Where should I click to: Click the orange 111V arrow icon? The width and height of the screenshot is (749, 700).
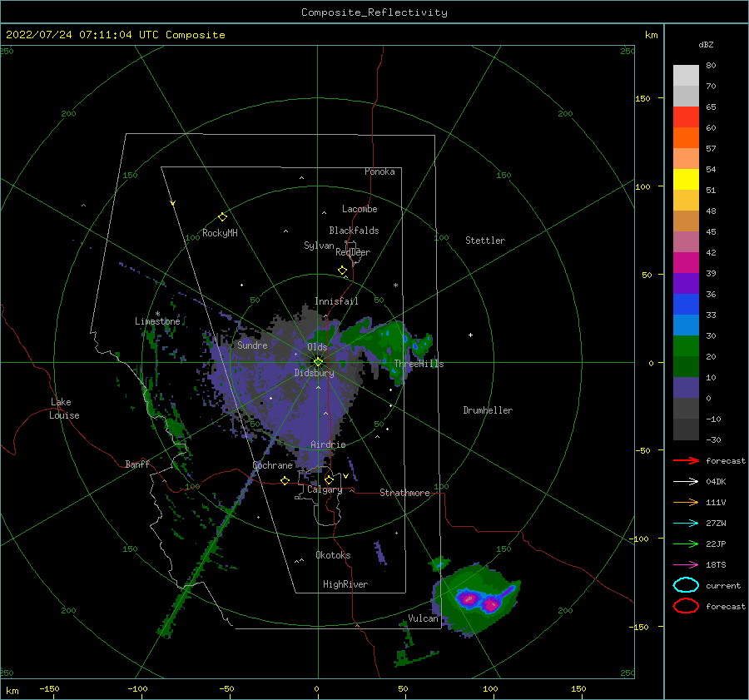tap(686, 502)
